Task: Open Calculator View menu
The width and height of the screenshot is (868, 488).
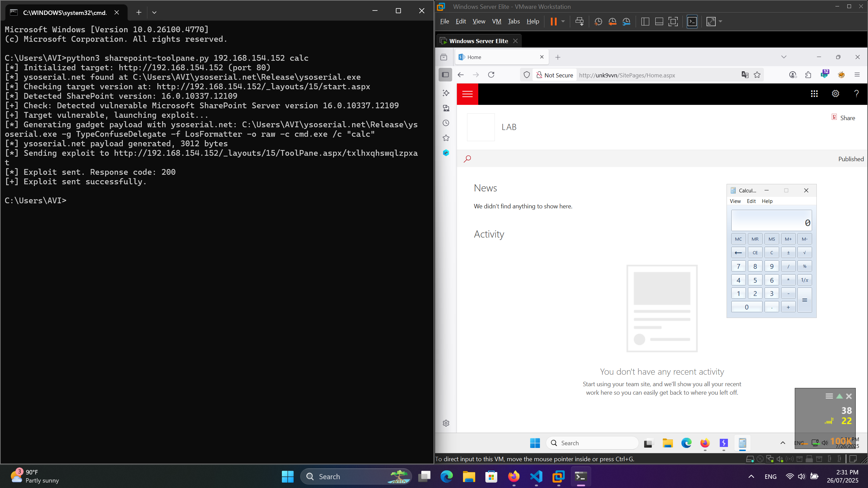Action: pyautogui.click(x=735, y=201)
